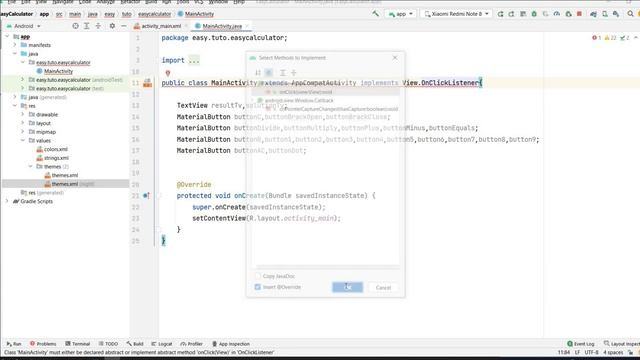This screenshot has width=640, height=360.
Task: Open the Run tool window
Action: click(x=13, y=344)
